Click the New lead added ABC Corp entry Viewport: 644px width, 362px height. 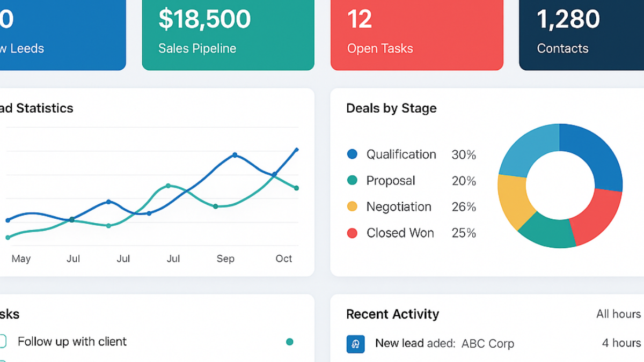coord(444,343)
